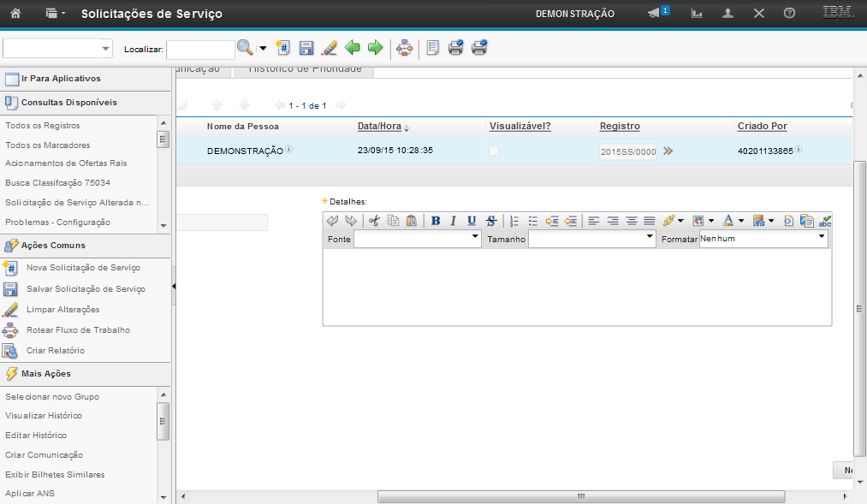Toggle the Visualizável checkbox in the row
Image resolution: width=867 pixels, height=504 pixels.
click(494, 151)
